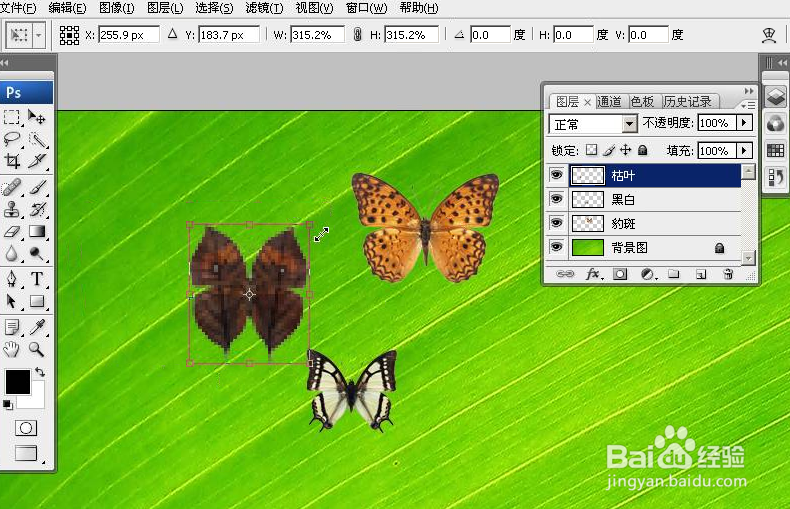Select the Dodge tool
This screenshot has width=790, height=509.
coord(36,253)
